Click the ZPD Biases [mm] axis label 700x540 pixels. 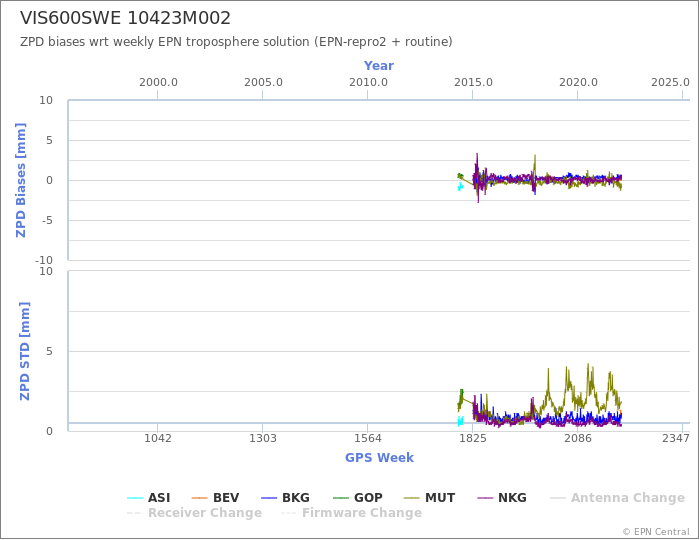tap(21, 180)
